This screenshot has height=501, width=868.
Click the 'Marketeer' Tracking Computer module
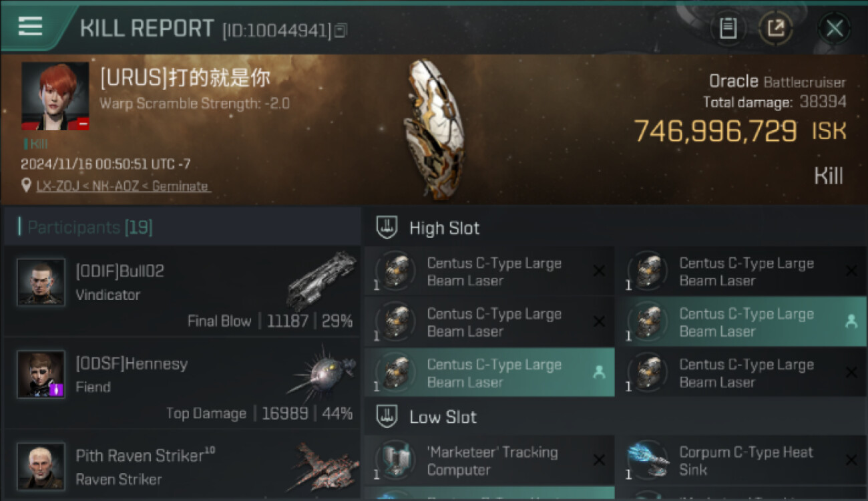pos(489,460)
